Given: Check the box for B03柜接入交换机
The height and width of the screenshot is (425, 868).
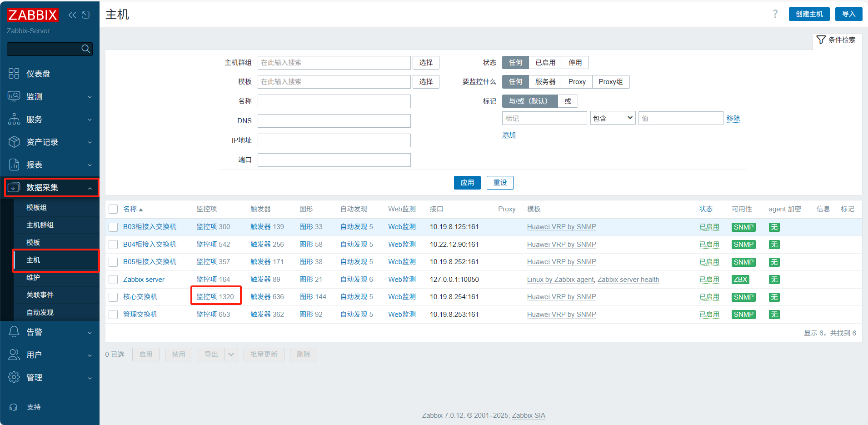Looking at the screenshot, I should 113,227.
